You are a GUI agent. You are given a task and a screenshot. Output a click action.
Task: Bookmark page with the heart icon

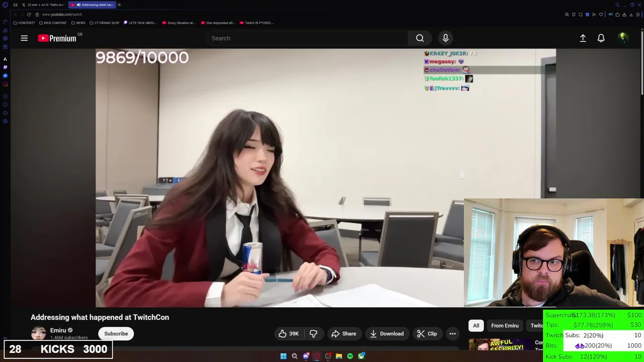coord(601,15)
